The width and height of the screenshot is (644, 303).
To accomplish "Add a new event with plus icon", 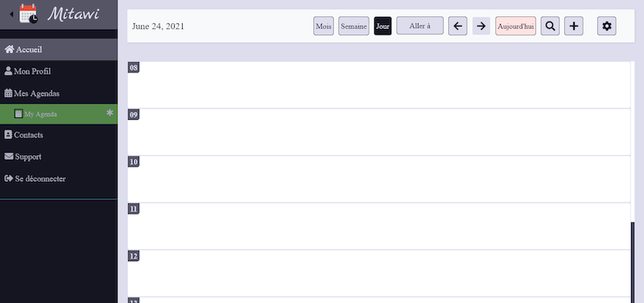I will (x=574, y=27).
